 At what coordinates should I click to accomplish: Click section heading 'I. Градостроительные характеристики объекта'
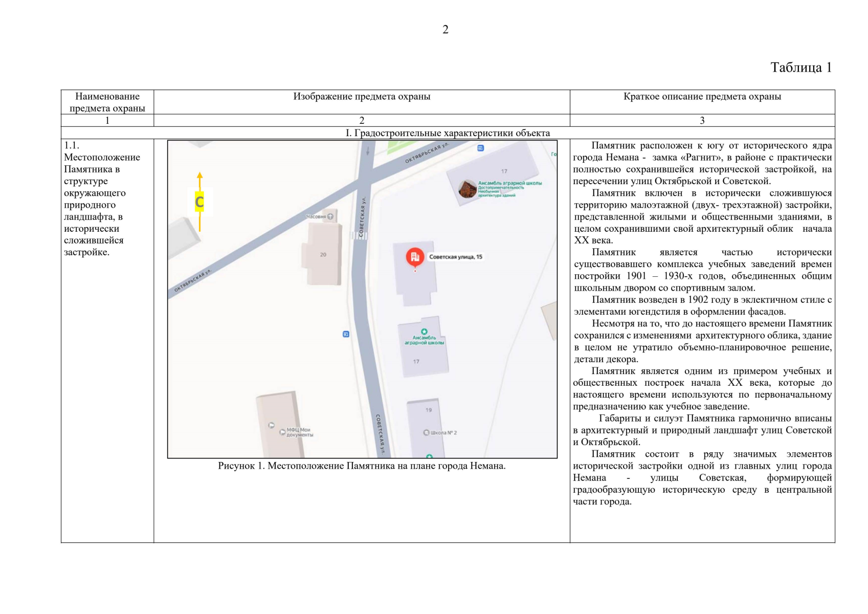tap(448, 133)
